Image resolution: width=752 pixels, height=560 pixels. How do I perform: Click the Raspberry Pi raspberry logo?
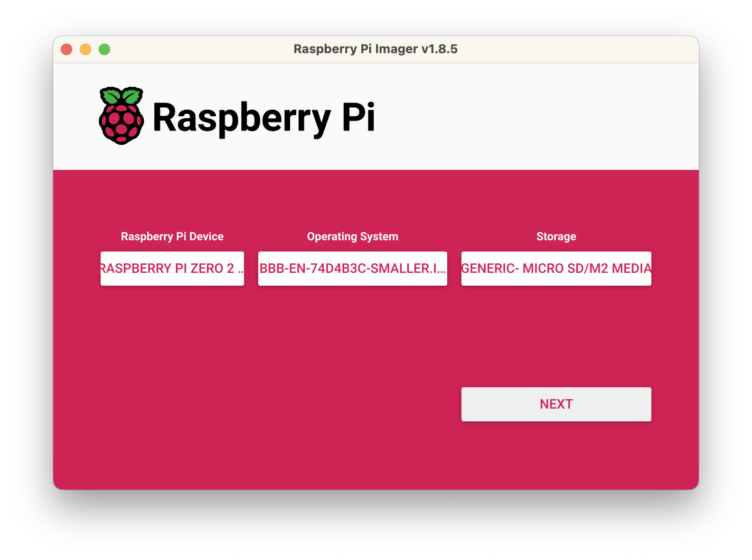click(121, 116)
